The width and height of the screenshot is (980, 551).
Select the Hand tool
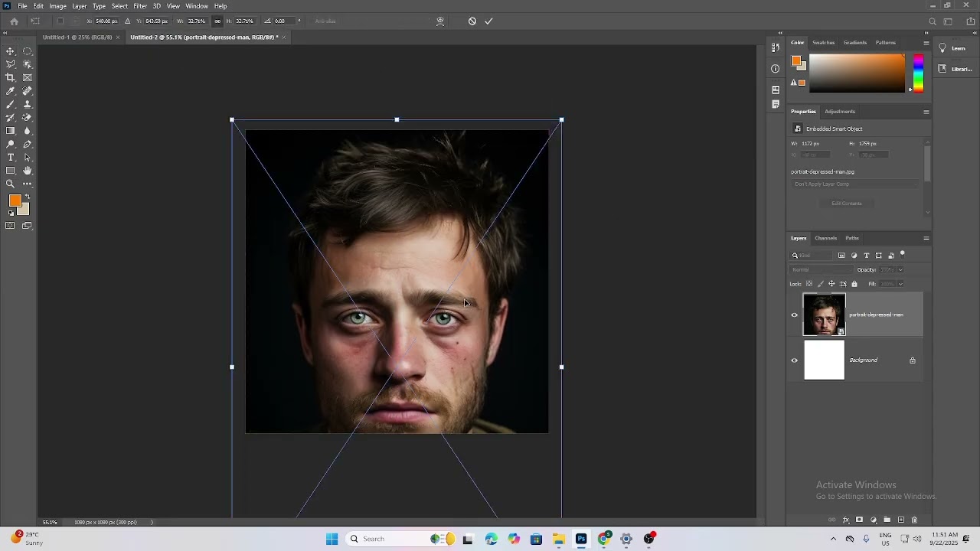pos(28,171)
